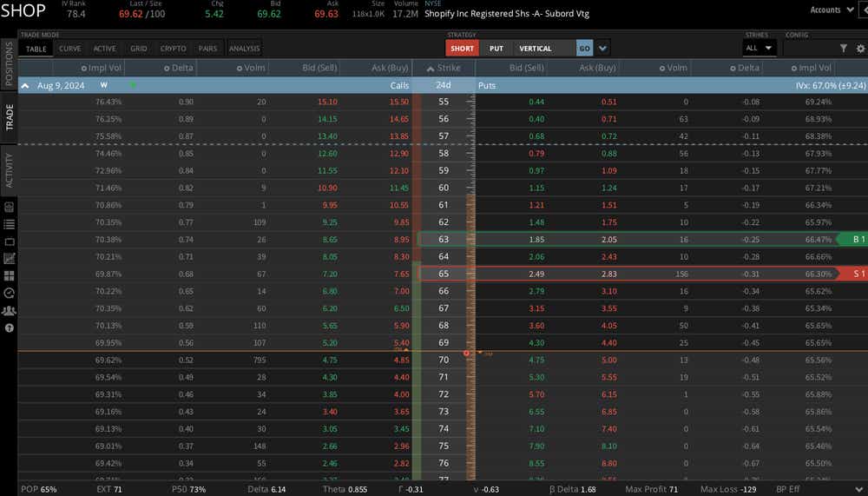The image size is (868, 496).
Task: Click the gear beside puts Impl Vol header
Action: (794, 68)
